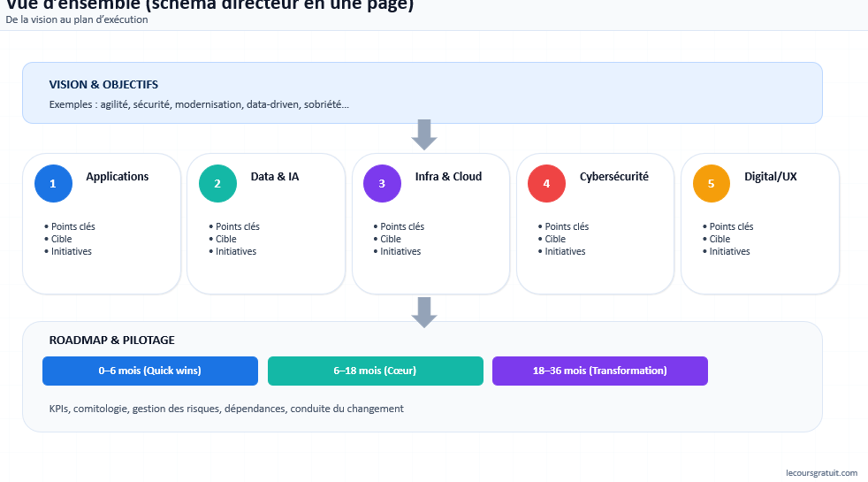
Task: Select the Data & IA heading
Action: [275, 177]
